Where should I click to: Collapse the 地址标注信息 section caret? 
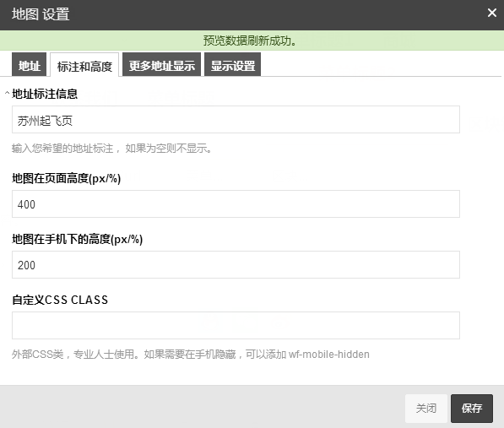pos(7,94)
